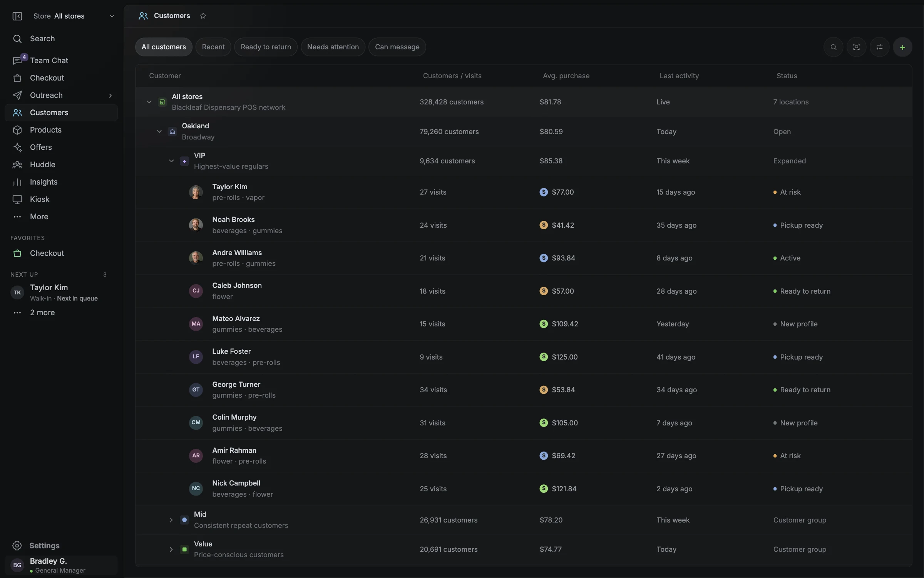Click the Last activity column header

click(679, 76)
